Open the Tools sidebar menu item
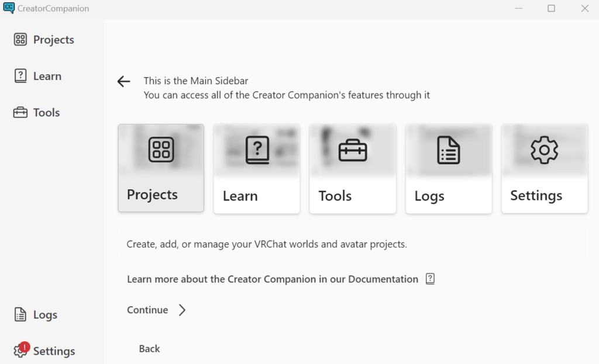The height and width of the screenshot is (364, 599). (x=46, y=113)
